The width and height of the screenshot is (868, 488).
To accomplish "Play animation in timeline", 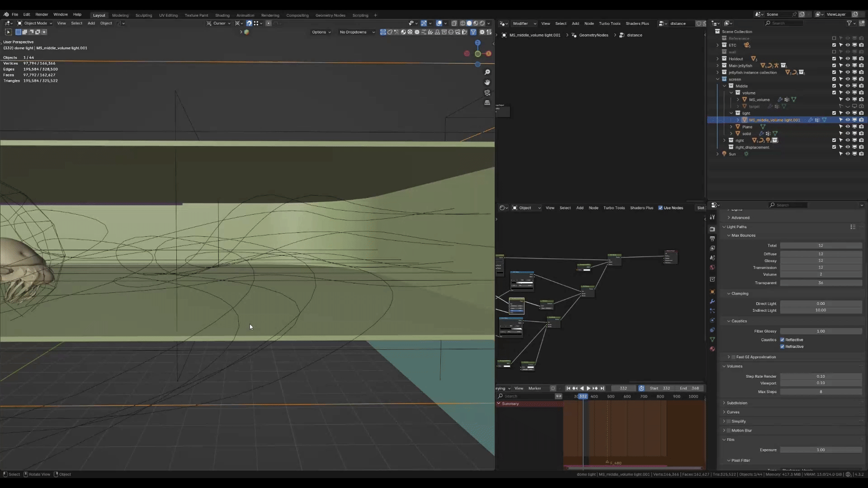I will point(588,388).
